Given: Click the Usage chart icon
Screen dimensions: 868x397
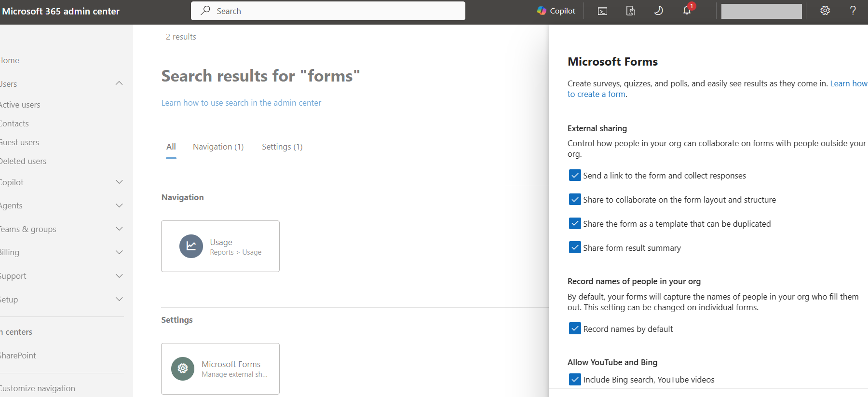Looking at the screenshot, I should 191,246.
